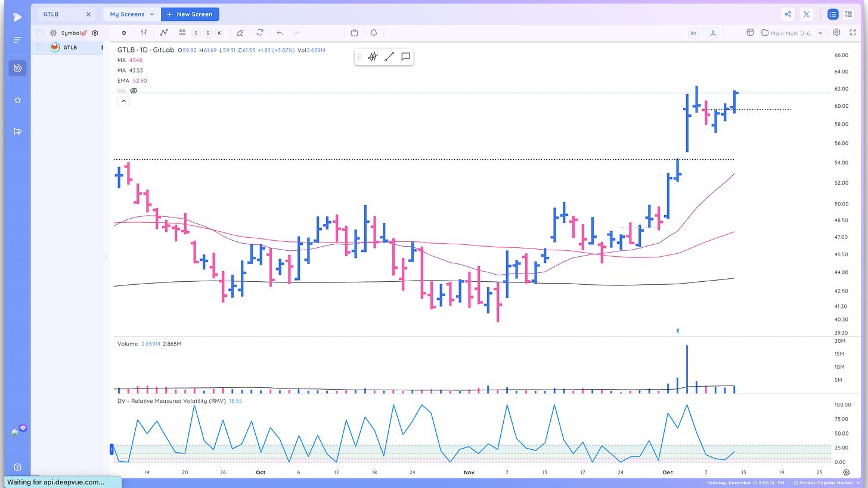The height and width of the screenshot is (488, 868).
Task: Open the calendar/date icon in toolbar
Action: 355,33
